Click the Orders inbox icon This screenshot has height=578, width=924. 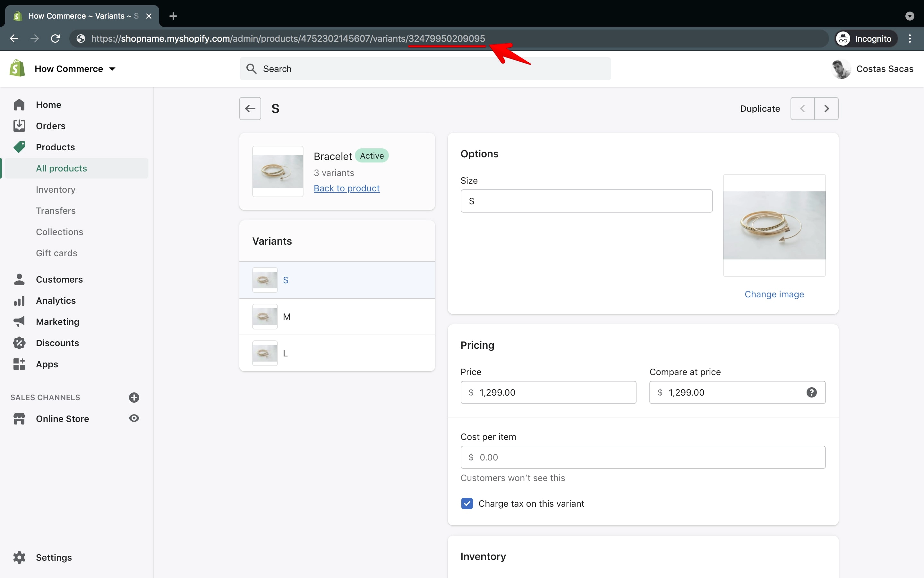coord(19,126)
